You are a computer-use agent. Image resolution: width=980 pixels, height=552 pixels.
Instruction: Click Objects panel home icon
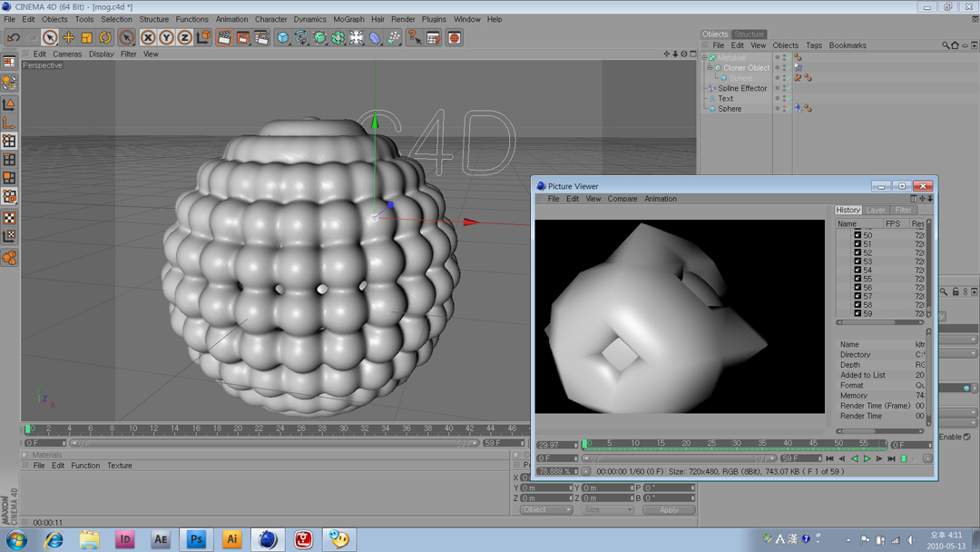(955, 45)
